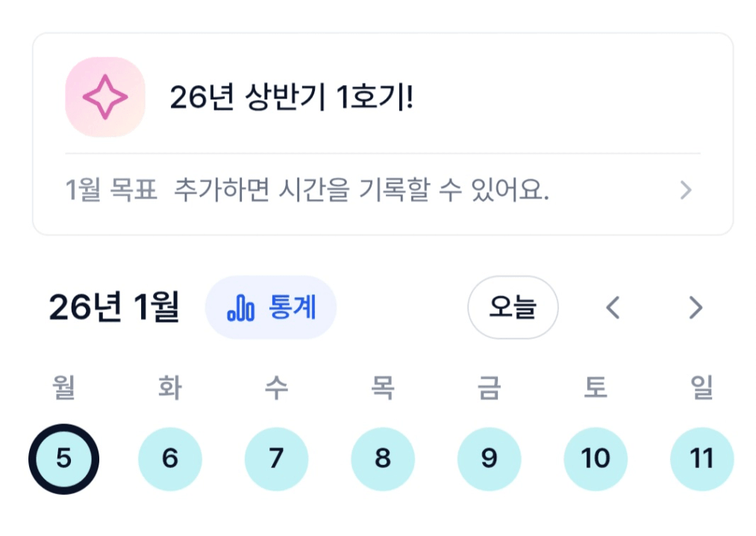The image size is (756, 536).
Task: Select date 6 in the week row
Action: click(x=170, y=458)
